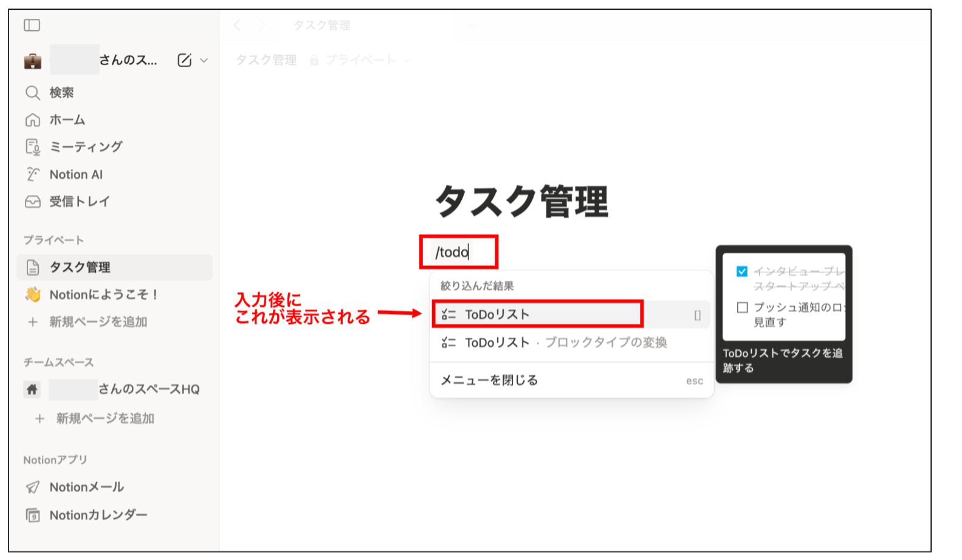This screenshot has height=560, width=962.
Task: Check the プッシュ通知 checkbox in preview
Action: pyautogui.click(x=742, y=307)
